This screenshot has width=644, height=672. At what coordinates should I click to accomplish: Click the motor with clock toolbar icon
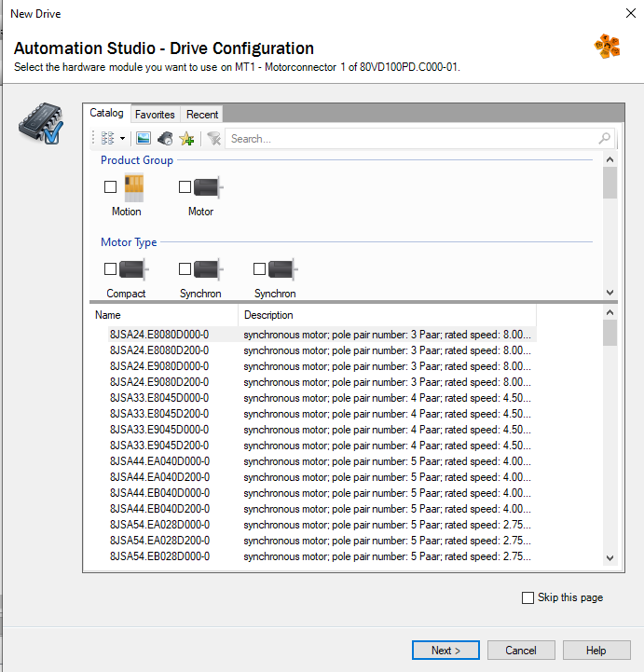pyautogui.click(x=165, y=139)
